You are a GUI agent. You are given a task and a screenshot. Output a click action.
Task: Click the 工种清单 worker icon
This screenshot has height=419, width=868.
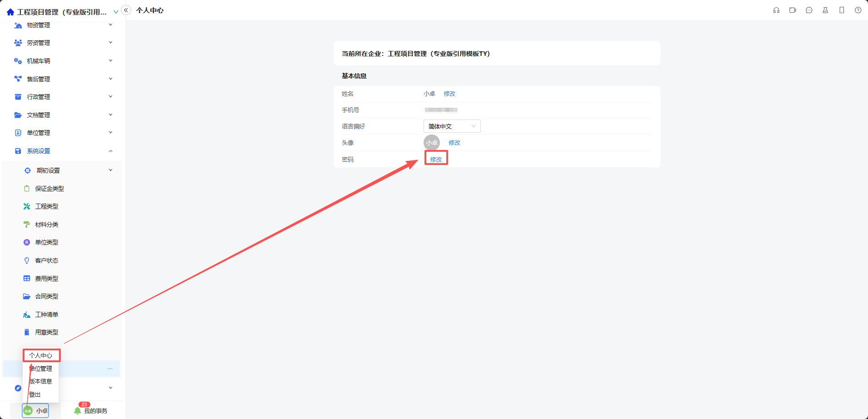click(x=27, y=314)
